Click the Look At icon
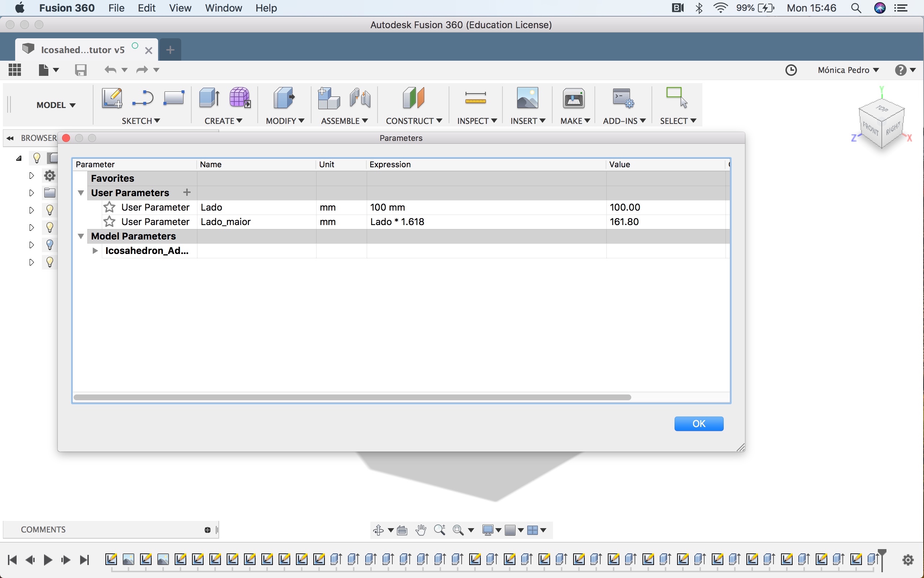This screenshot has width=924, height=578. coord(402,530)
